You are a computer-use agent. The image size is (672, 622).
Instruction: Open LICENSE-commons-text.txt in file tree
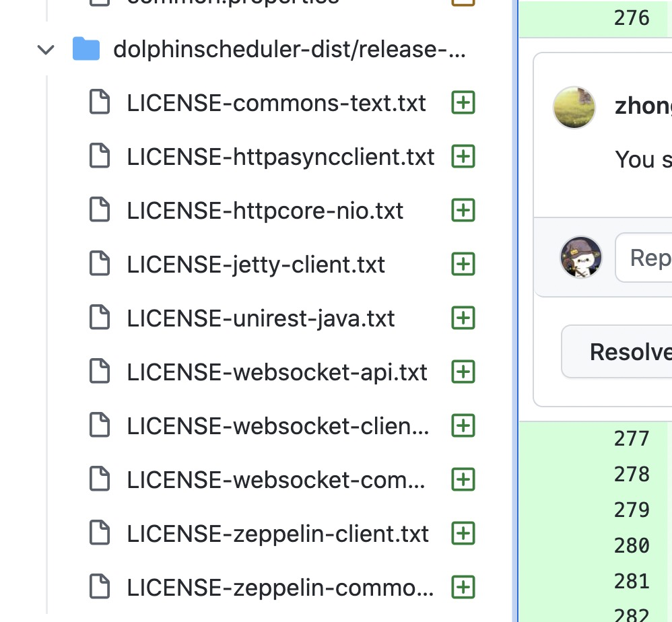[276, 103]
